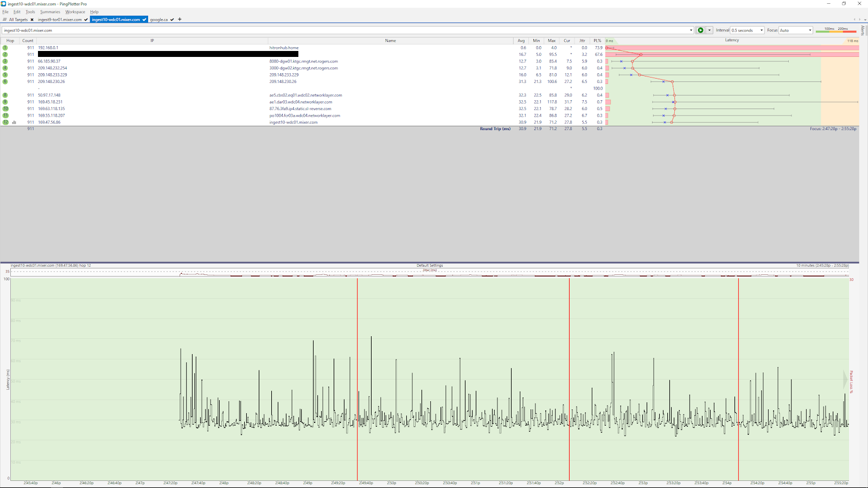Select IP 169.63.118.135 in hop 10
Image resolution: width=868 pixels, height=488 pixels.
click(x=52, y=108)
